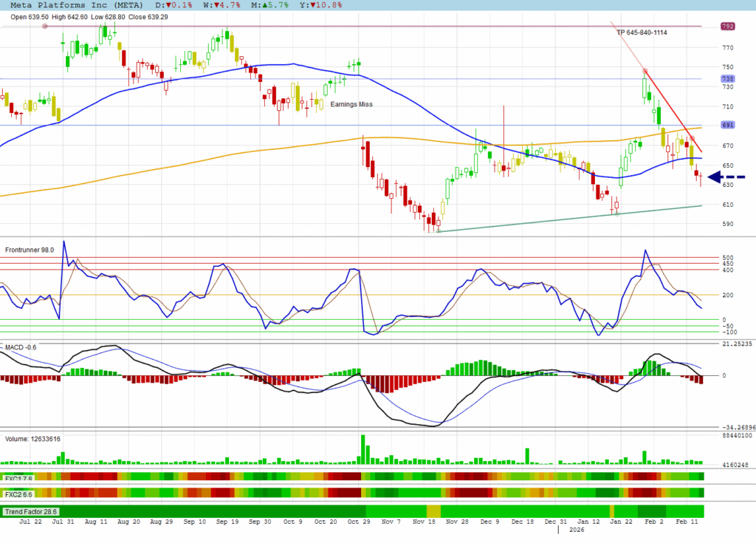Select the 738 price level tag
Image resolution: width=756 pixels, height=543 pixels.
[727, 79]
